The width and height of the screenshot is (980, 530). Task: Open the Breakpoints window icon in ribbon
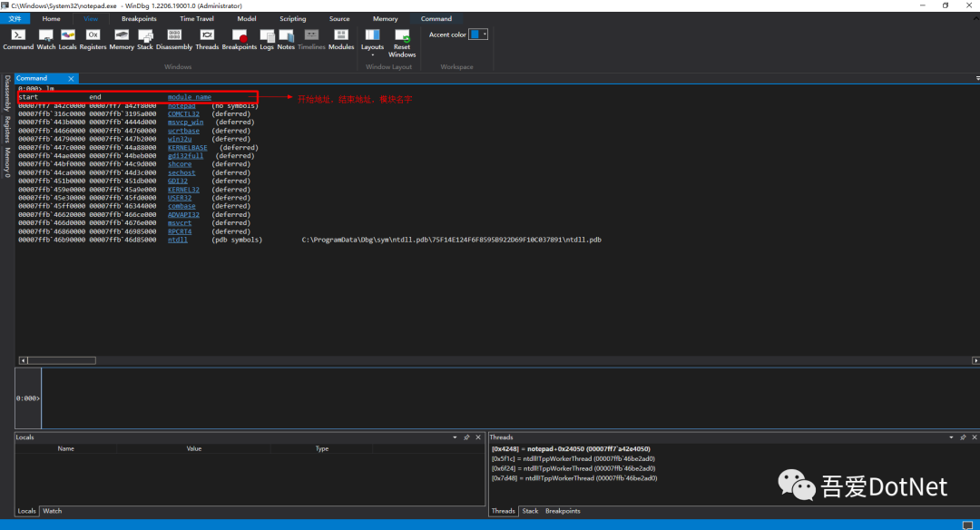239,39
